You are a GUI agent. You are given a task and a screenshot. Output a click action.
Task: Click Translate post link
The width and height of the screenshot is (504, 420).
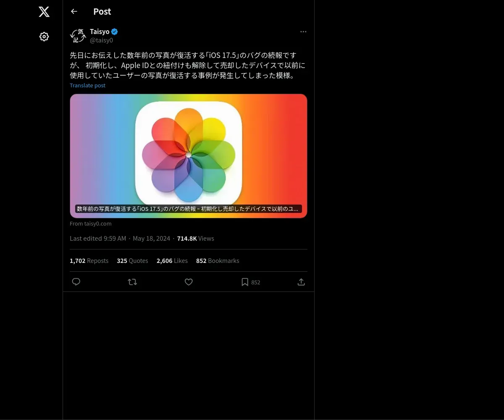[87, 85]
